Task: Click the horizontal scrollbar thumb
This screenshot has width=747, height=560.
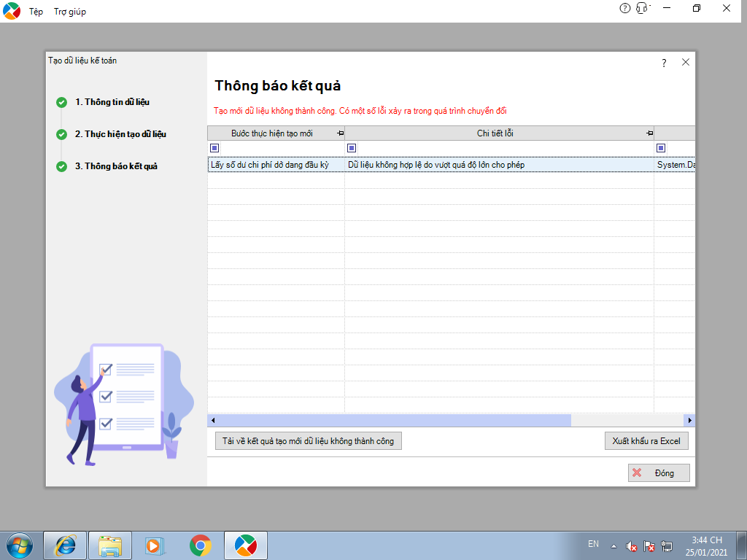Action: click(x=395, y=421)
